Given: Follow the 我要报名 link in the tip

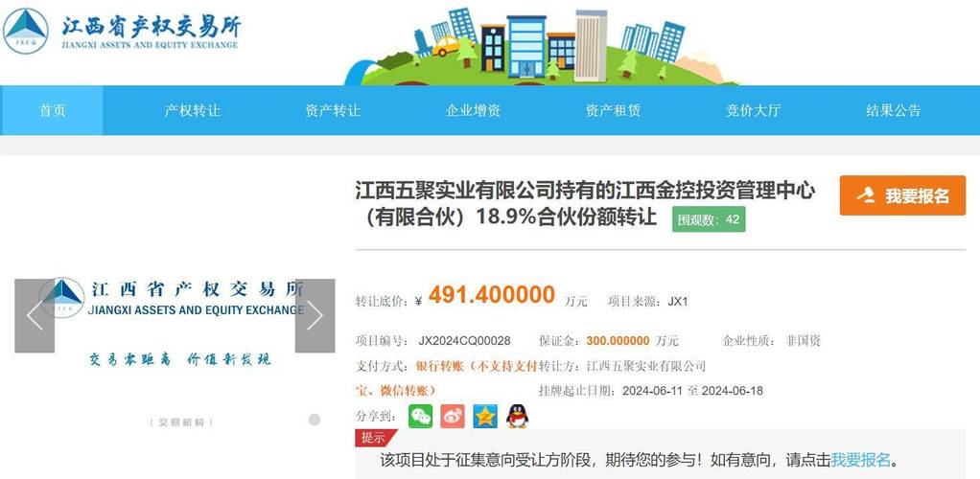Looking at the screenshot, I should click(861, 461).
